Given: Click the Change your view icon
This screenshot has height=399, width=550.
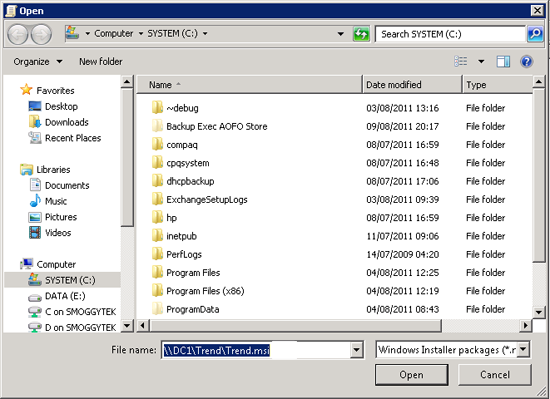Looking at the screenshot, I should tap(461, 61).
